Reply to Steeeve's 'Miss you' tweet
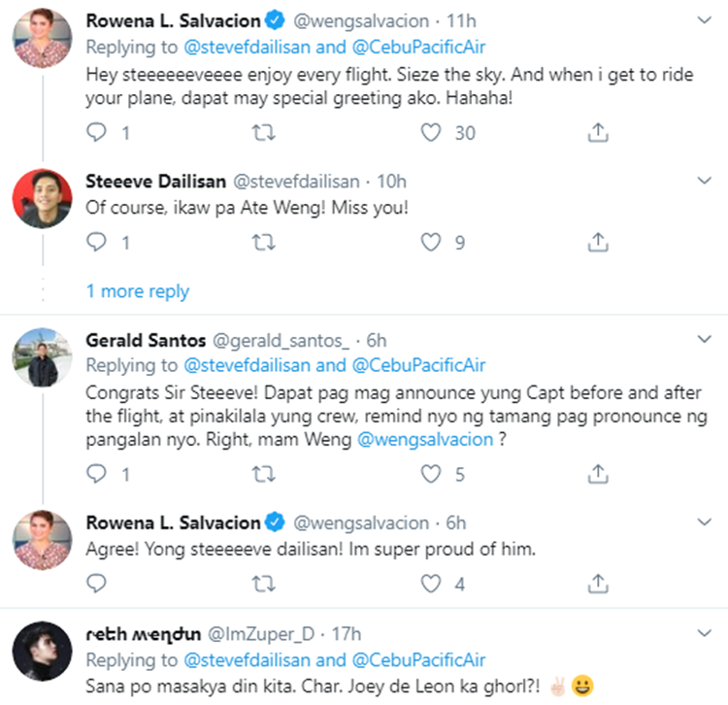This screenshot has width=728, height=705. tap(96, 243)
